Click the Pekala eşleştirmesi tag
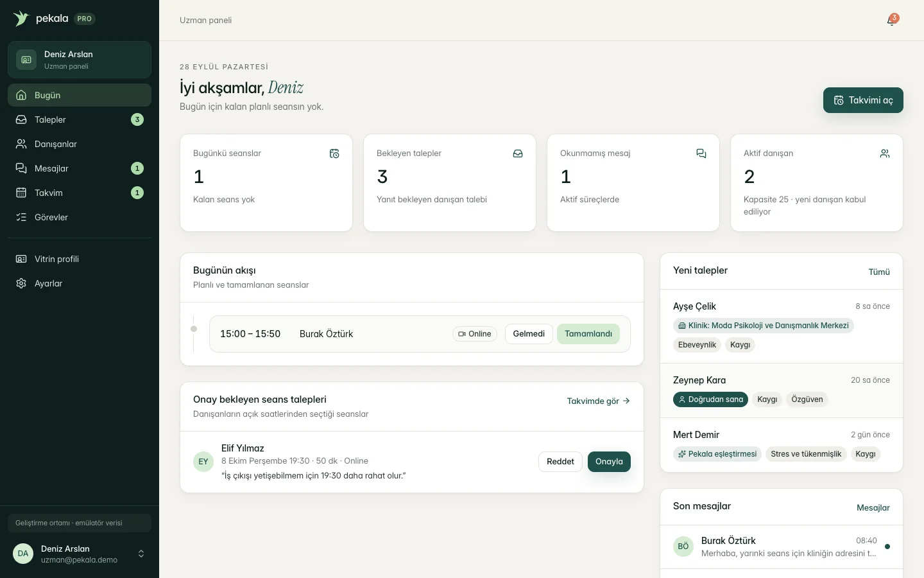924x578 pixels. [x=717, y=454]
